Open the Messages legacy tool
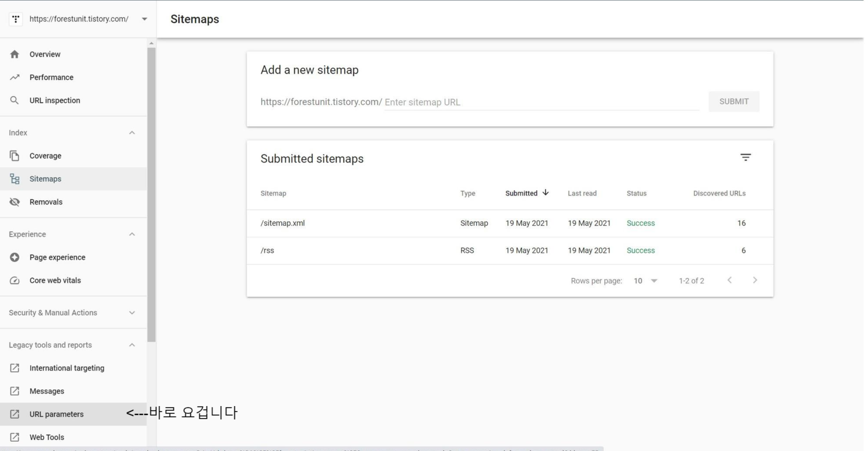 coord(73,391)
